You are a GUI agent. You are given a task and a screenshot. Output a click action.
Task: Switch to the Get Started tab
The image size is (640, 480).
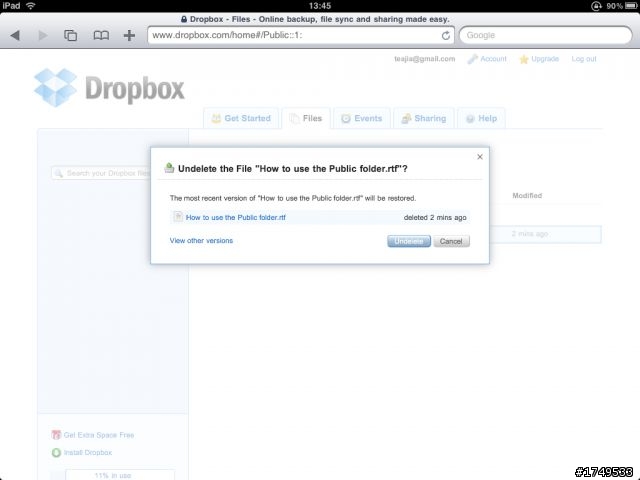tap(241, 118)
